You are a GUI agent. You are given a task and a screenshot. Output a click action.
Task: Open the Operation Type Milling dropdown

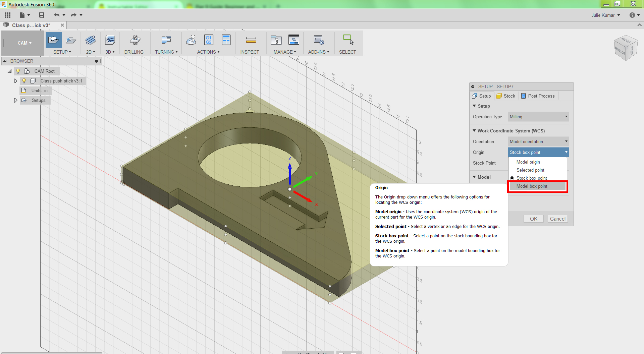coord(538,117)
